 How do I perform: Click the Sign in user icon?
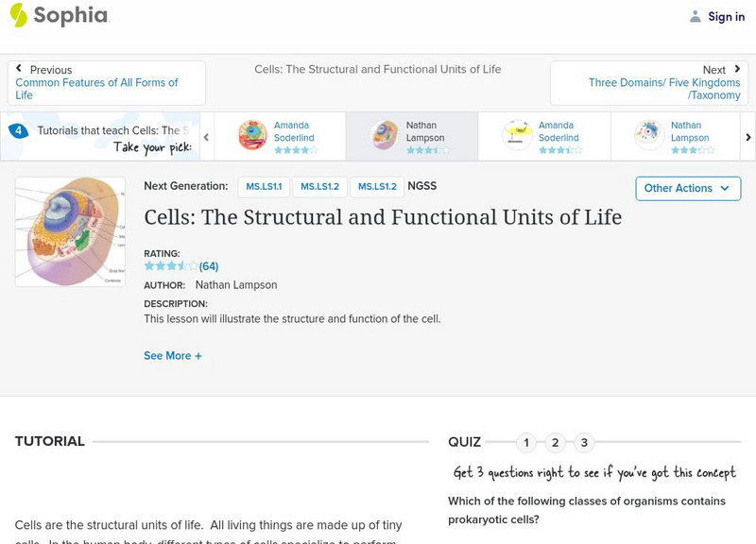tap(696, 16)
